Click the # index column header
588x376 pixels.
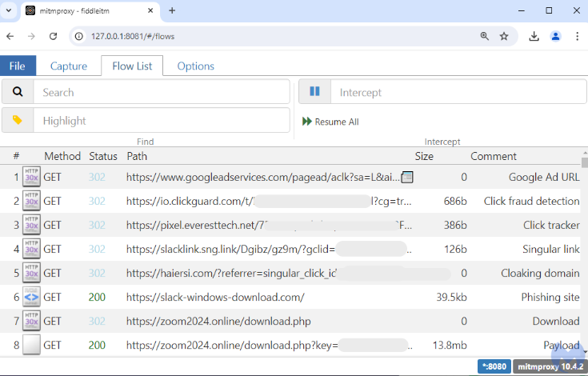[16, 156]
